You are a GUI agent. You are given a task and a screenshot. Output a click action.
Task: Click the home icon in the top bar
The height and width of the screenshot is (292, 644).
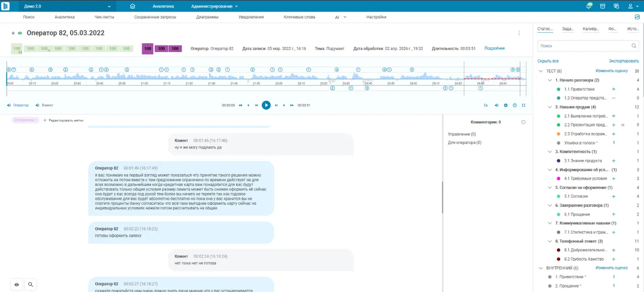click(x=133, y=6)
